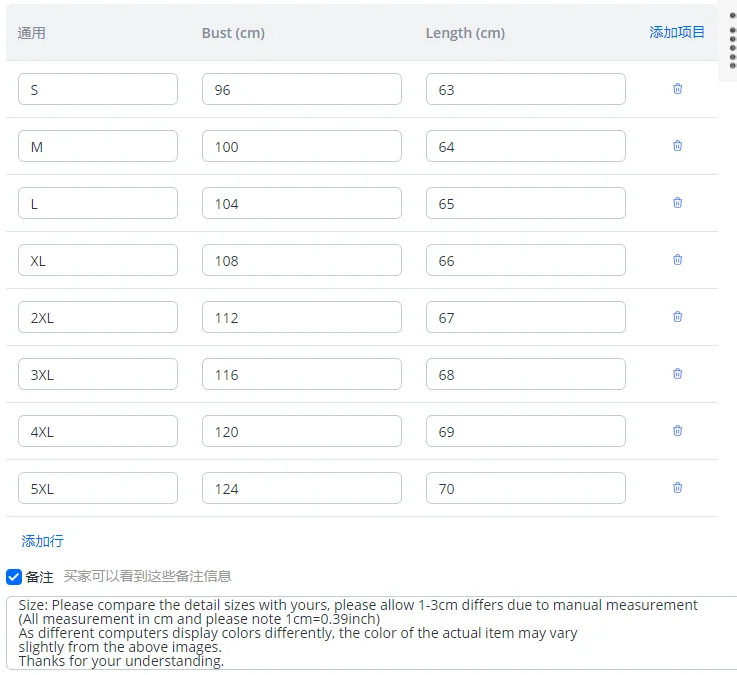Edit the S size name field
Image resolution: width=737 pixels, height=675 pixels.
(x=98, y=89)
